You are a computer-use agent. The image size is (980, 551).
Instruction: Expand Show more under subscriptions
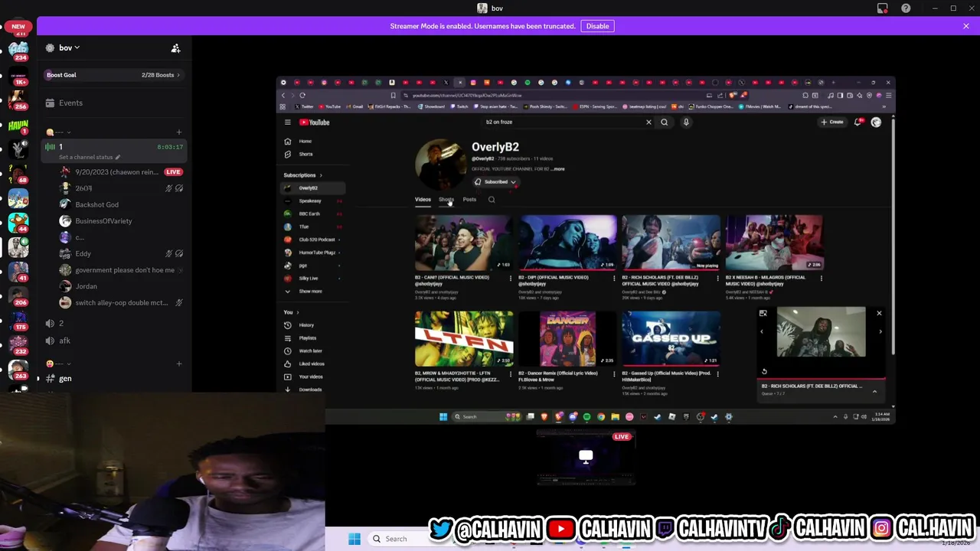click(313, 291)
